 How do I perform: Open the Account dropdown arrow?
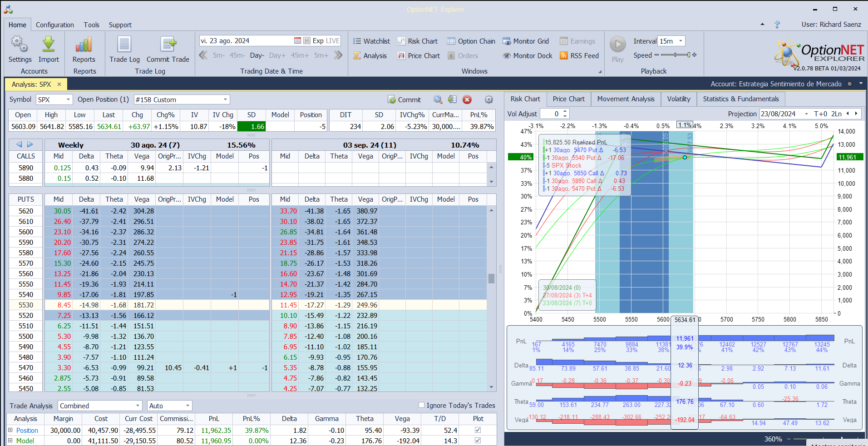861,84
